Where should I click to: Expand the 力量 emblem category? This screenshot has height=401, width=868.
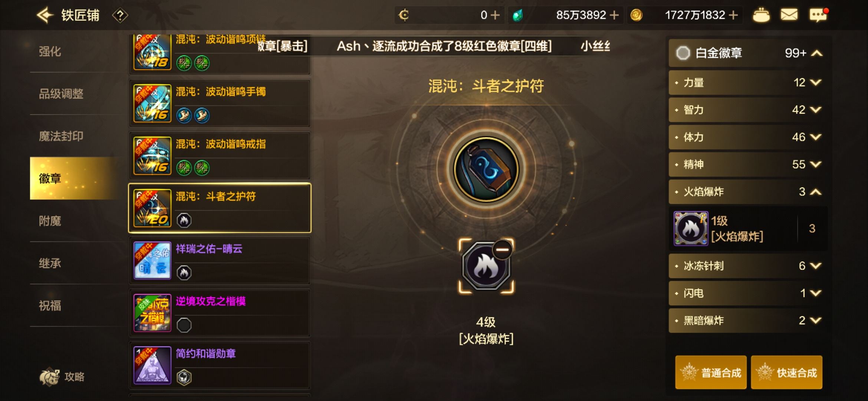(x=748, y=82)
